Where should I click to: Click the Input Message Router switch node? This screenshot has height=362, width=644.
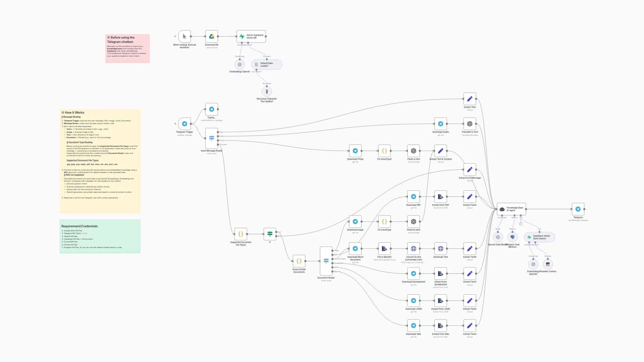pos(211,137)
